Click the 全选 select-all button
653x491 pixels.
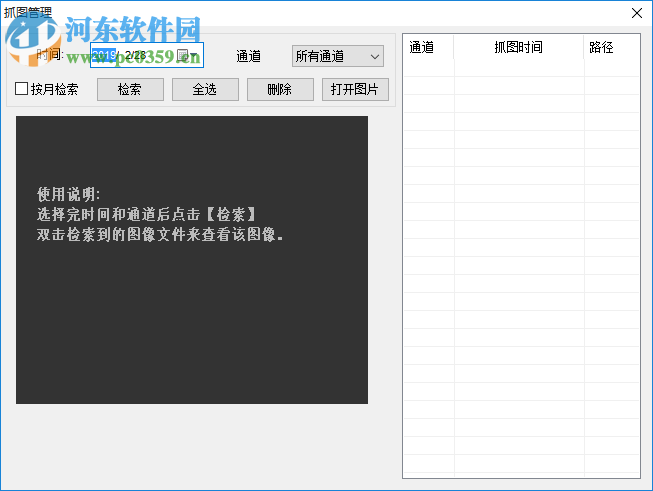coord(205,89)
